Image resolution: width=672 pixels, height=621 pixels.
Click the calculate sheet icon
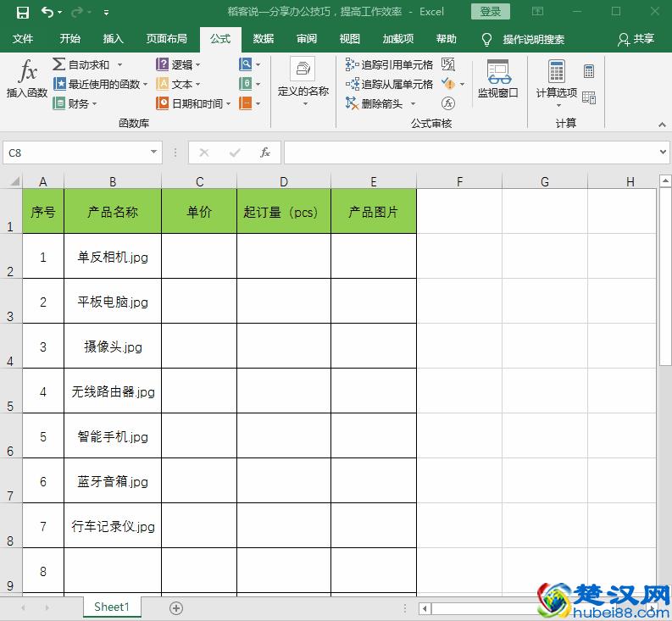[x=589, y=97]
